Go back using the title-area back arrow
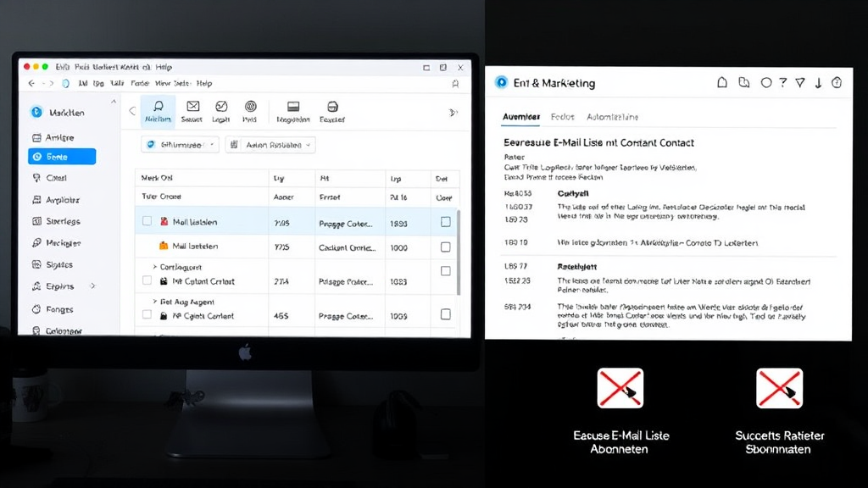 tap(31, 83)
